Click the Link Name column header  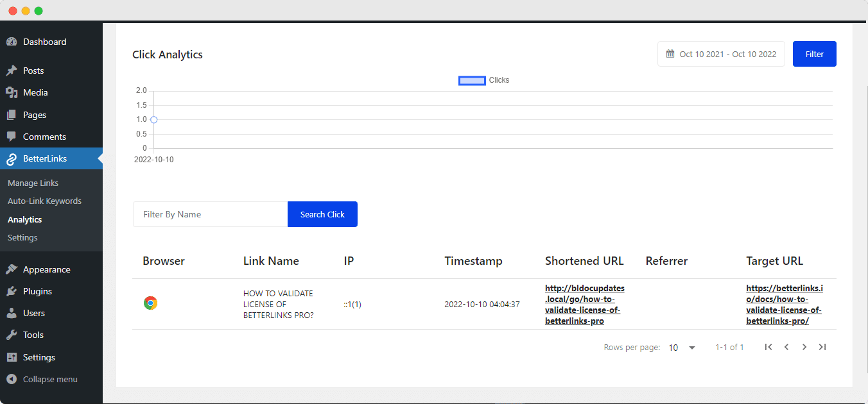[271, 261]
